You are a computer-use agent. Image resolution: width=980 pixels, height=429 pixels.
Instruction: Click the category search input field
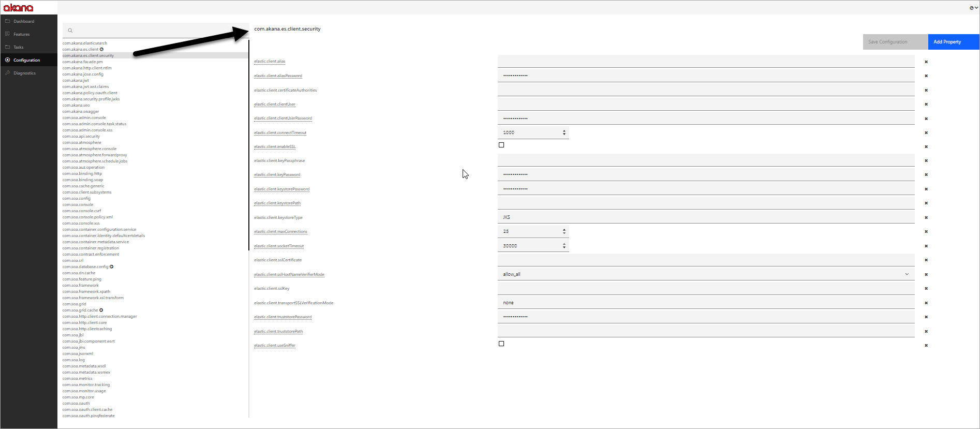click(x=156, y=31)
